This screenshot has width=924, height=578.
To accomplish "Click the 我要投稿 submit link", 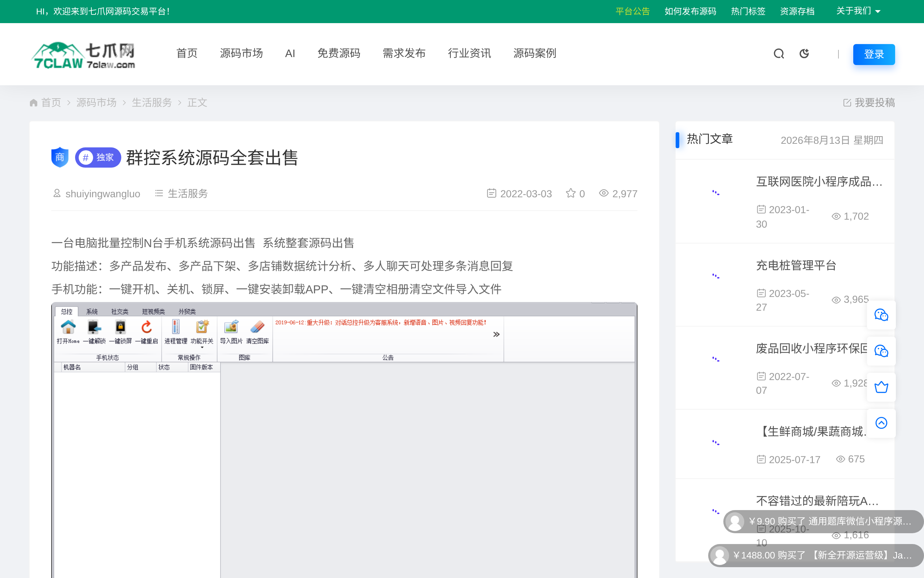I will (869, 103).
